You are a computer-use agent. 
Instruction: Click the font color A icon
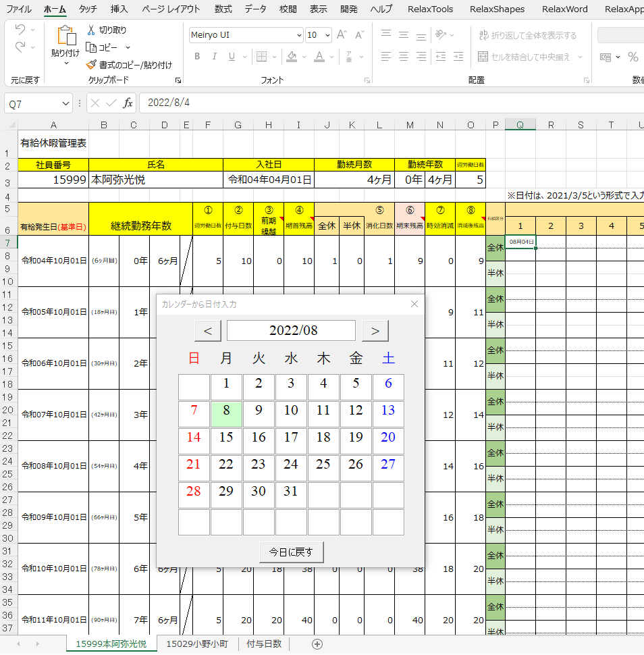click(x=319, y=57)
